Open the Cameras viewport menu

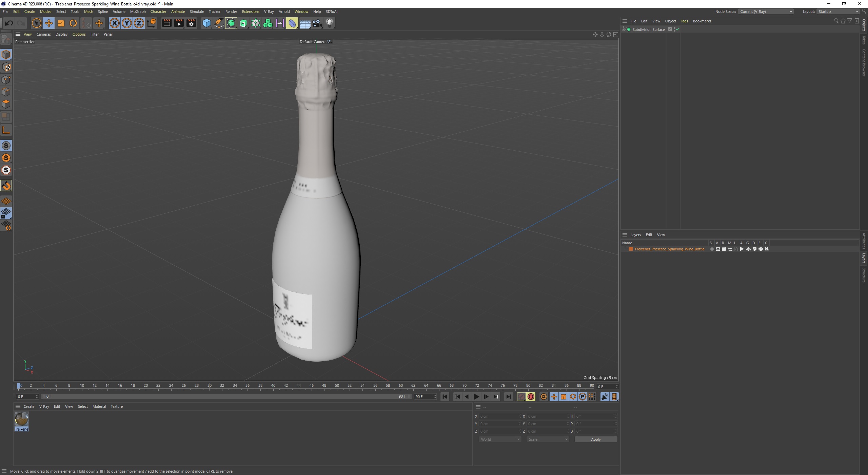tap(43, 34)
